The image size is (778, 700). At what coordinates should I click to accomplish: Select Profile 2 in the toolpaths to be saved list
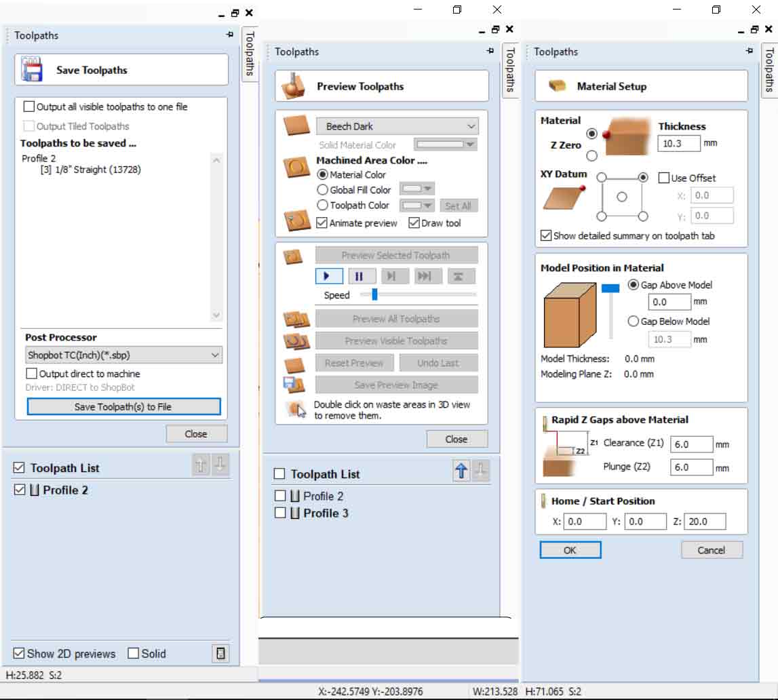[39, 158]
